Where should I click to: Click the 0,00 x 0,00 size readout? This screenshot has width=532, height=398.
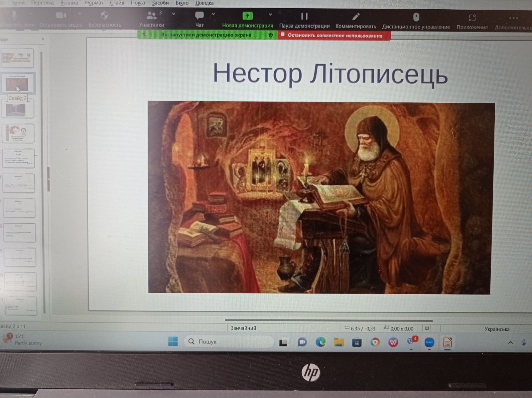point(399,329)
